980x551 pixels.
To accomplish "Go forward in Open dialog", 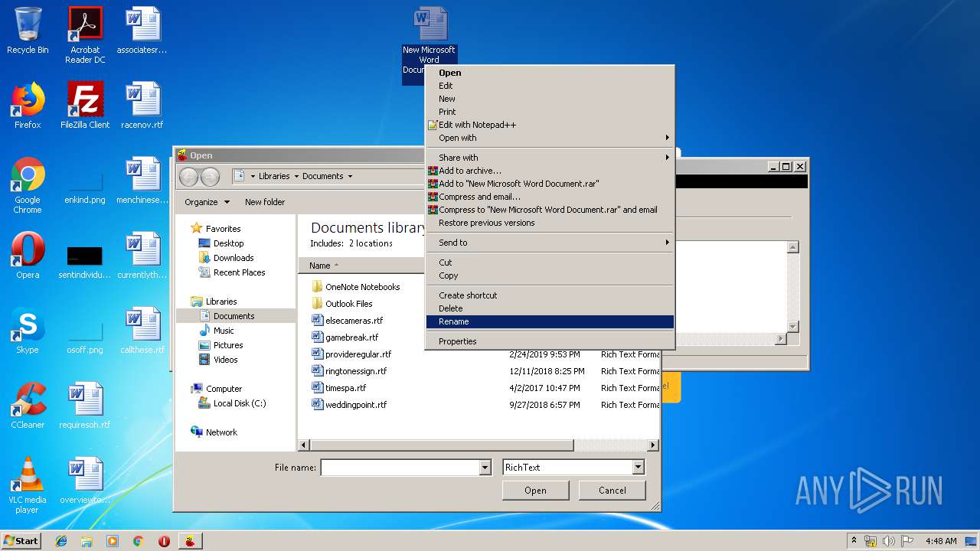I will pos(210,177).
